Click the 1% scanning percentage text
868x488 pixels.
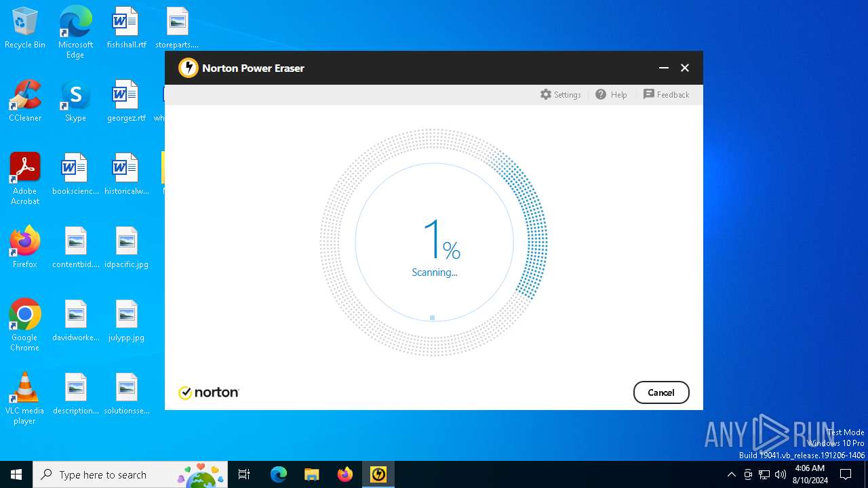click(x=441, y=239)
